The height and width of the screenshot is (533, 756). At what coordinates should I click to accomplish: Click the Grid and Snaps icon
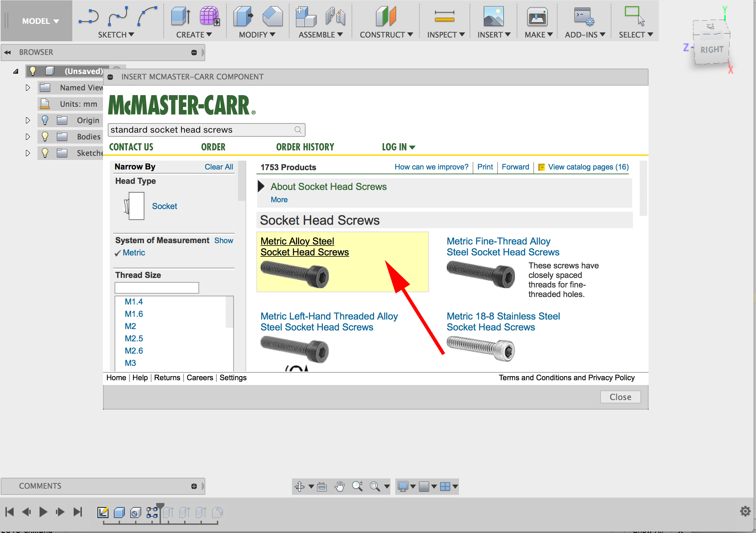pos(424,486)
